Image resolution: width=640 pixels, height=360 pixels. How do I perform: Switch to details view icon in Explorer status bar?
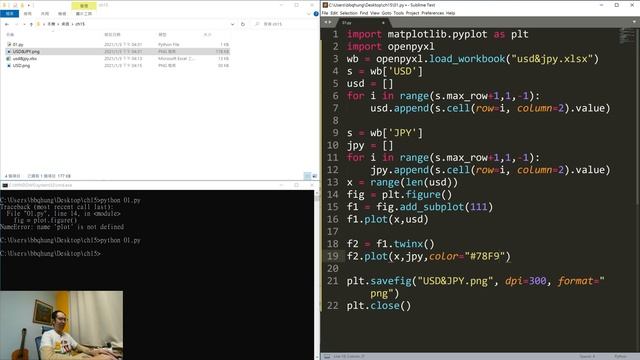click(307, 176)
